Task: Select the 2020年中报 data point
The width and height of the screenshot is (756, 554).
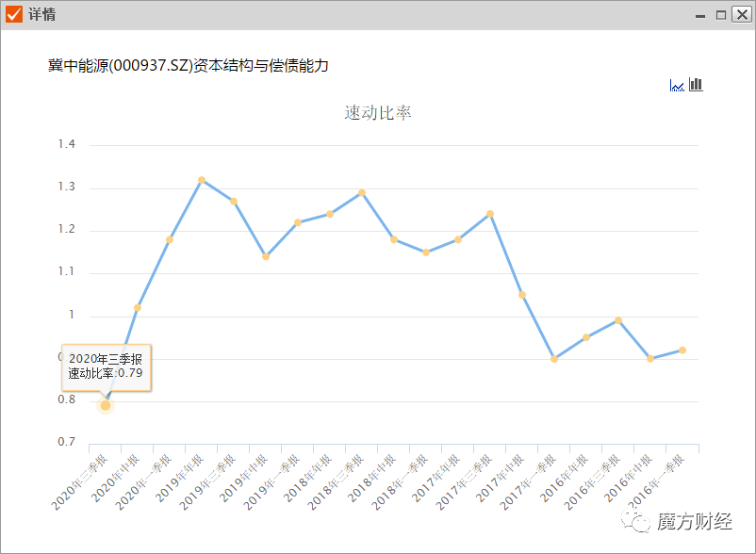Action: pyautogui.click(x=138, y=307)
